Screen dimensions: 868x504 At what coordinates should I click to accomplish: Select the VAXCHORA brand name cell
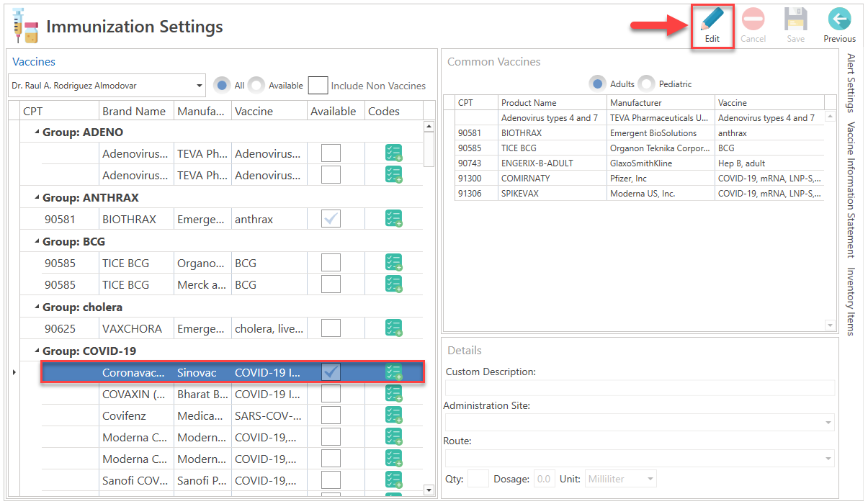(x=136, y=328)
